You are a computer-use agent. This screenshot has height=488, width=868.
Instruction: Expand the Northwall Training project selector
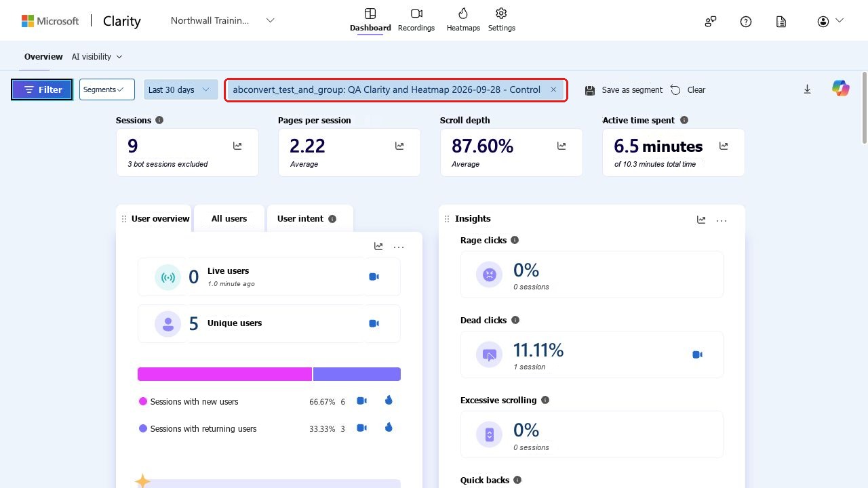(x=222, y=20)
